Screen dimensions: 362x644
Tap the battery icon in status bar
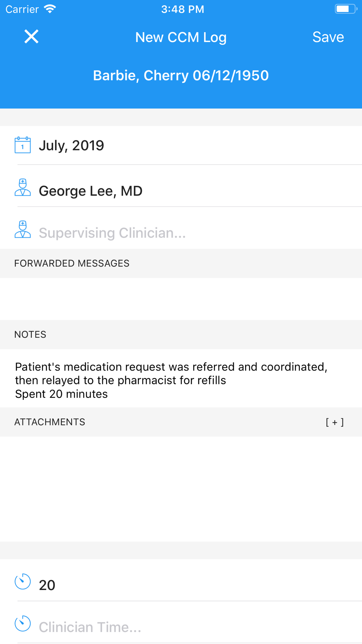345,9
